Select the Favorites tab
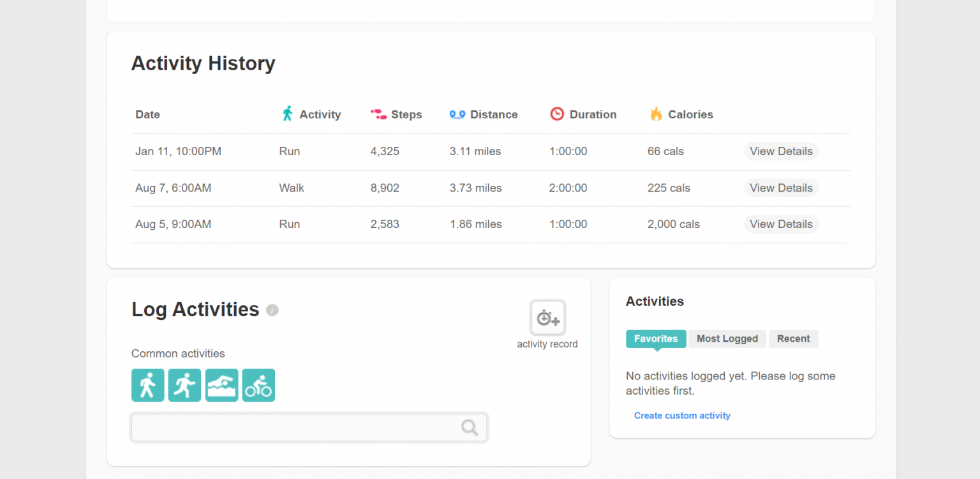This screenshot has height=479, width=980. [656, 338]
